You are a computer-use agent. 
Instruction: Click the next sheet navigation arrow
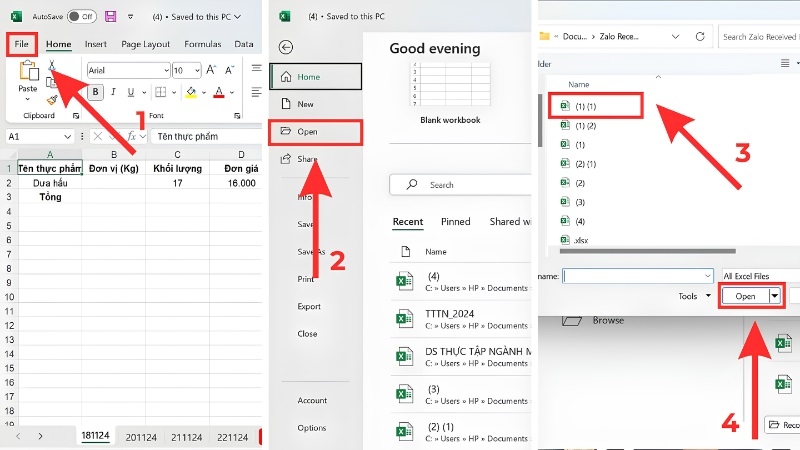40,436
